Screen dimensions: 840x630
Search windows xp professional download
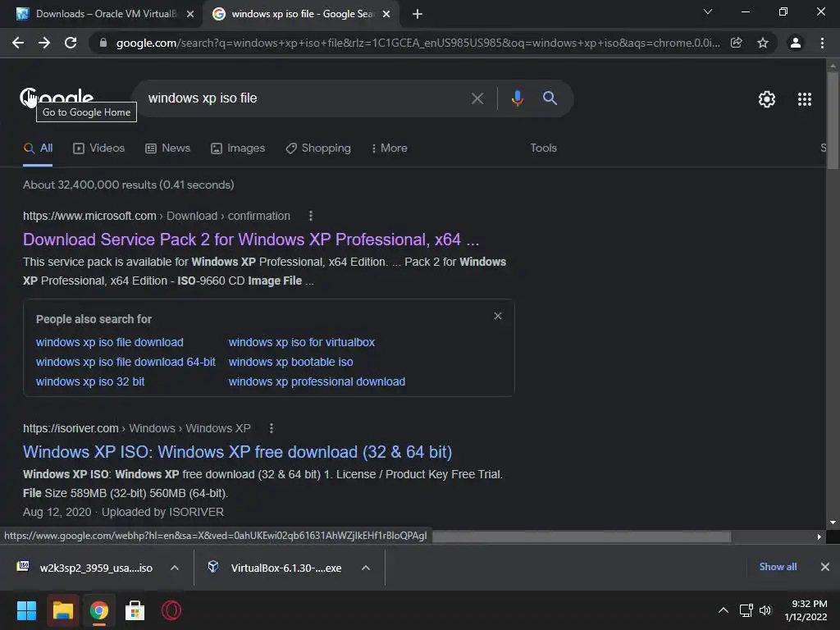(317, 382)
